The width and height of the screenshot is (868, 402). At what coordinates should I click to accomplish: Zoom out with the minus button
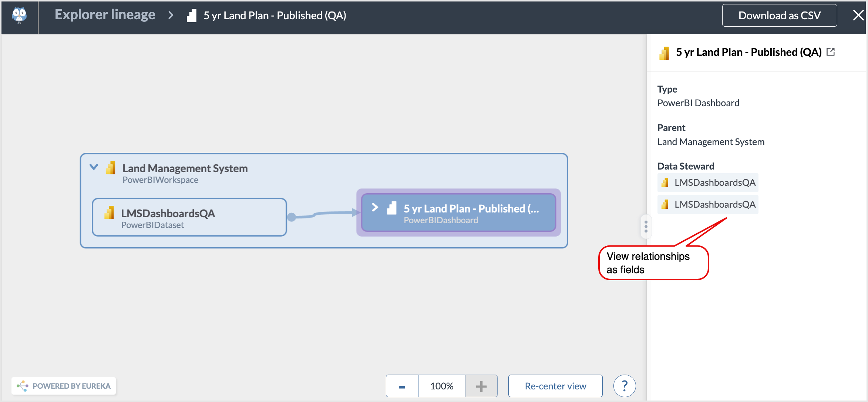coord(402,386)
